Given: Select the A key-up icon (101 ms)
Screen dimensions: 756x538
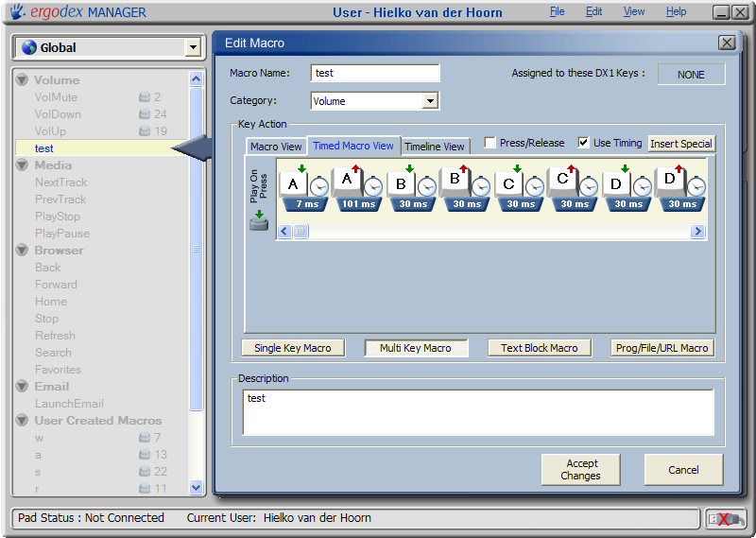Looking at the screenshot, I should coord(347,182).
